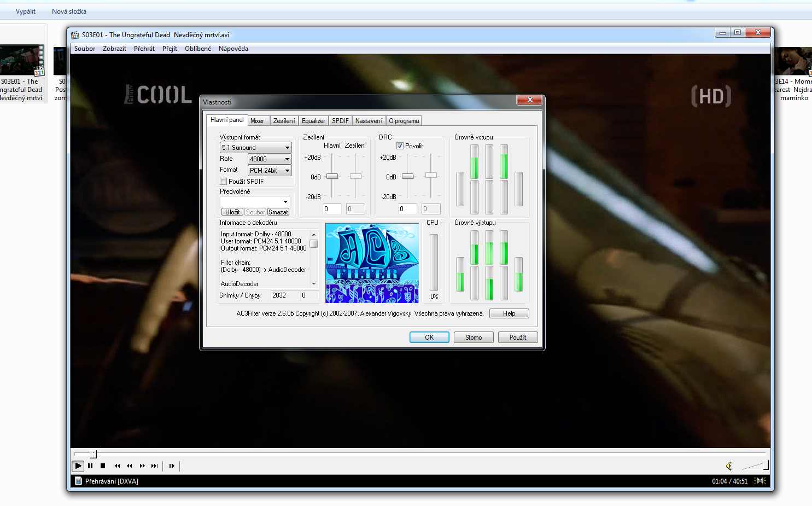Click the frame step button
The height and width of the screenshot is (506, 812).
pyautogui.click(x=172, y=466)
